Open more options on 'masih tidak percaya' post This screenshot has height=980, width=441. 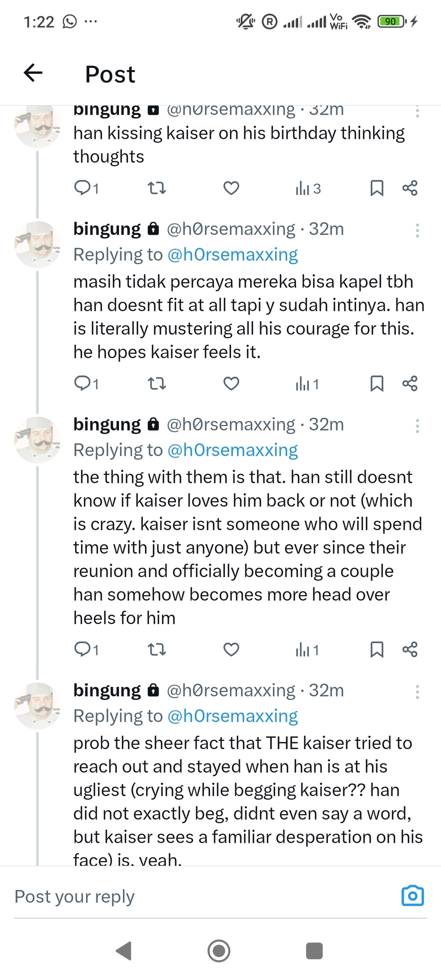coord(417,230)
